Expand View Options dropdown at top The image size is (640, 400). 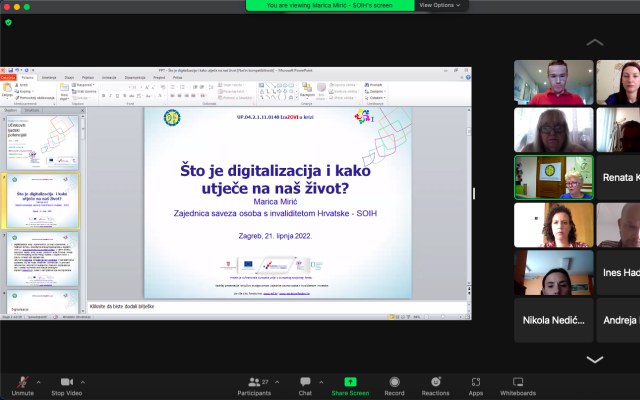[440, 5]
